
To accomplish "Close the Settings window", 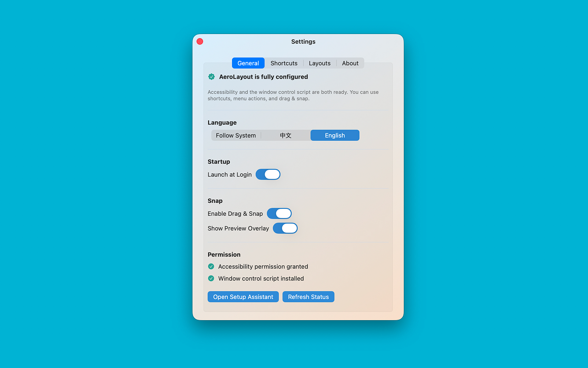I will tap(200, 41).
